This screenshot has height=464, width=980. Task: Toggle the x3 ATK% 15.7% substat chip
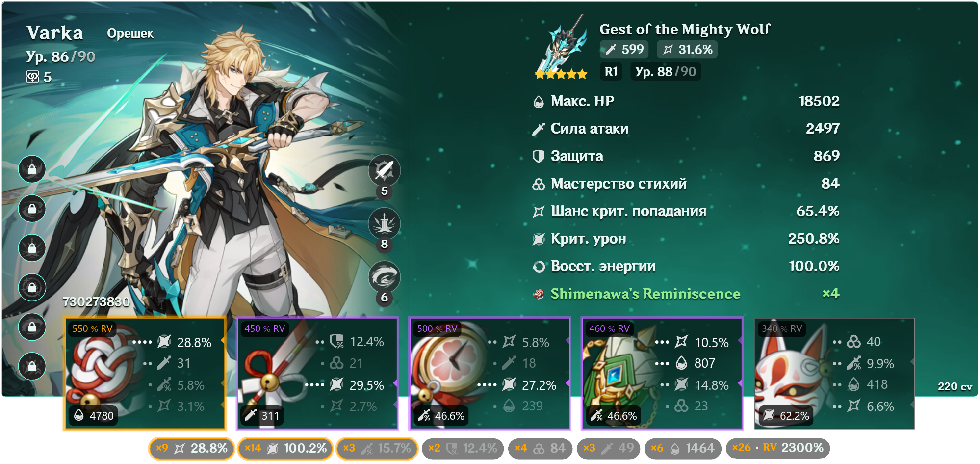[377, 448]
